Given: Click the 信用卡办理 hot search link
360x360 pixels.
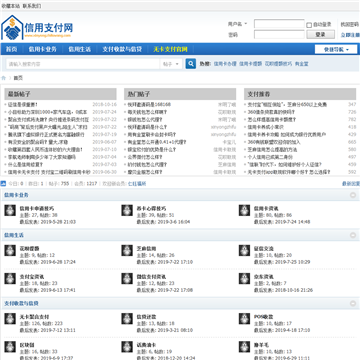Looking at the screenshot, I should pyautogui.click(x=225, y=64).
